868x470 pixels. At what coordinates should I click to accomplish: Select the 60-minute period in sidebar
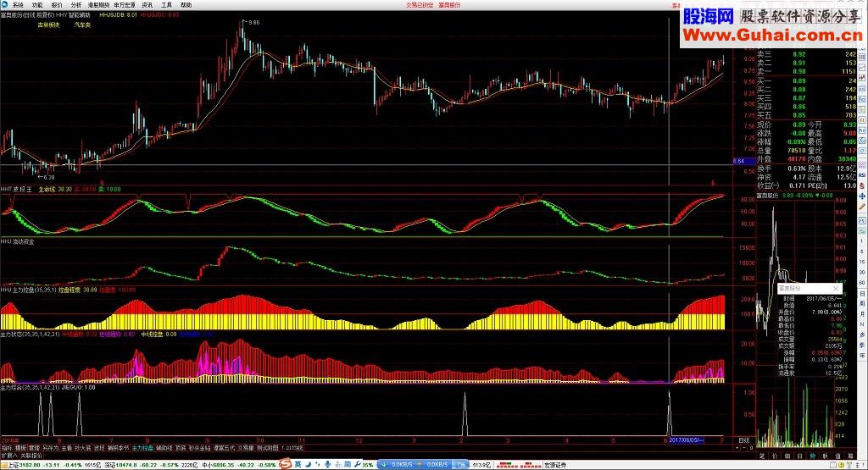tap(862, 283)
